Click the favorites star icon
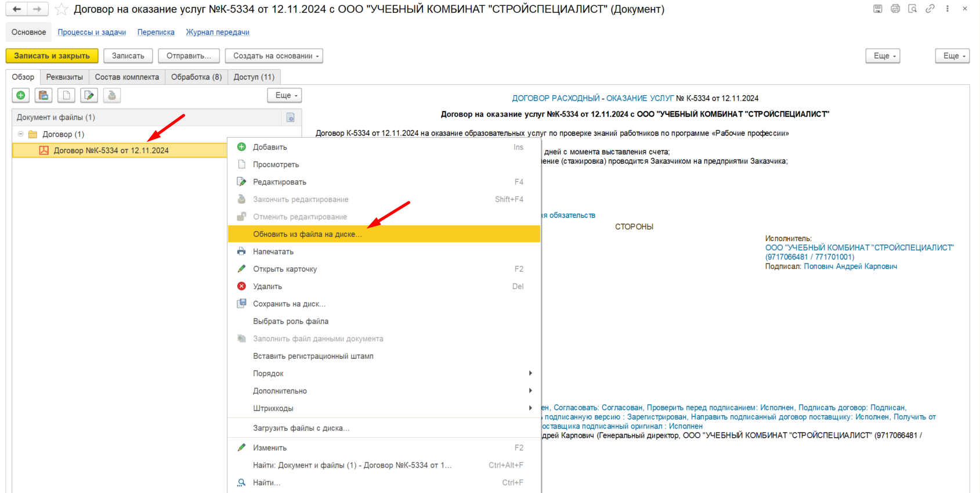 tap(62, 9)
